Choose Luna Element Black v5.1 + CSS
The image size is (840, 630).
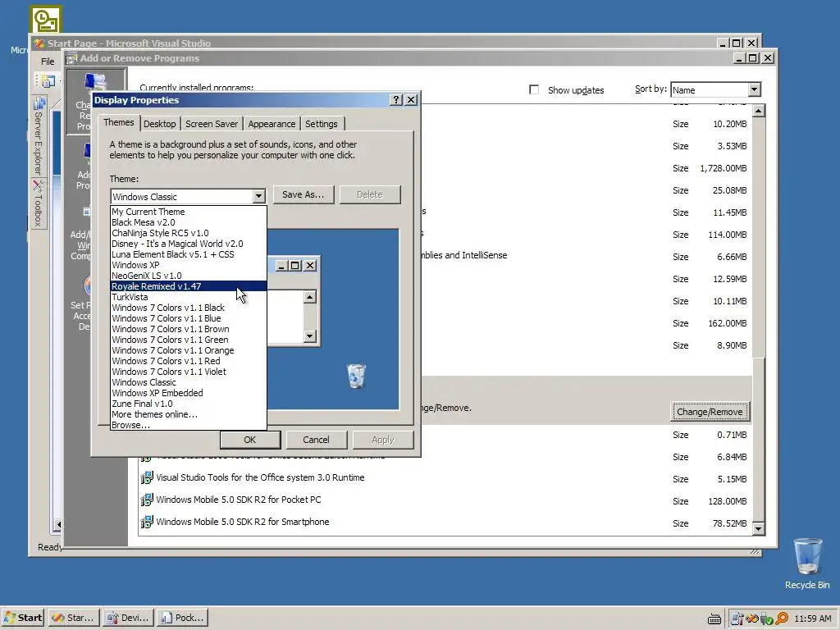click(x=188, y=254)
